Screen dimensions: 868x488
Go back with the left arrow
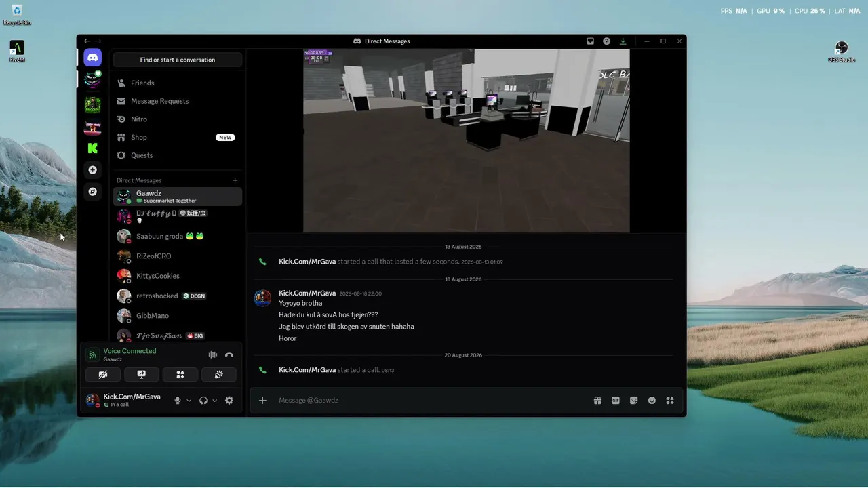(87, 41)
